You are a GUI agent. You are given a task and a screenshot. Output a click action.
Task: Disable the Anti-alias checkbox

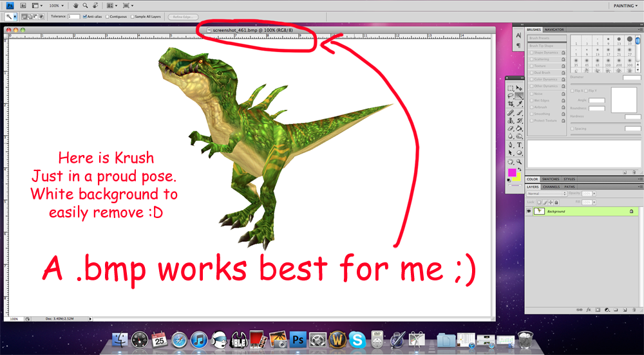click(84, 16)
